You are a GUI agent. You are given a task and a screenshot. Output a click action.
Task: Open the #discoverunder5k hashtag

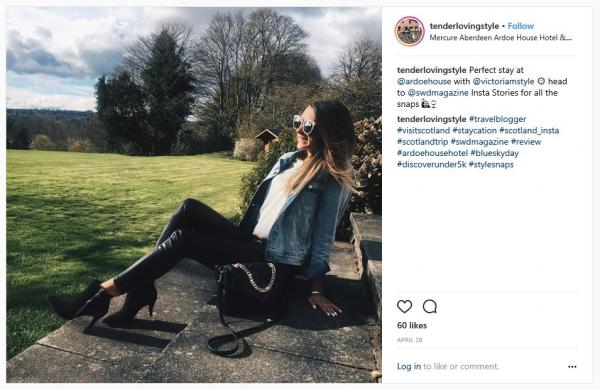(432, 165)
